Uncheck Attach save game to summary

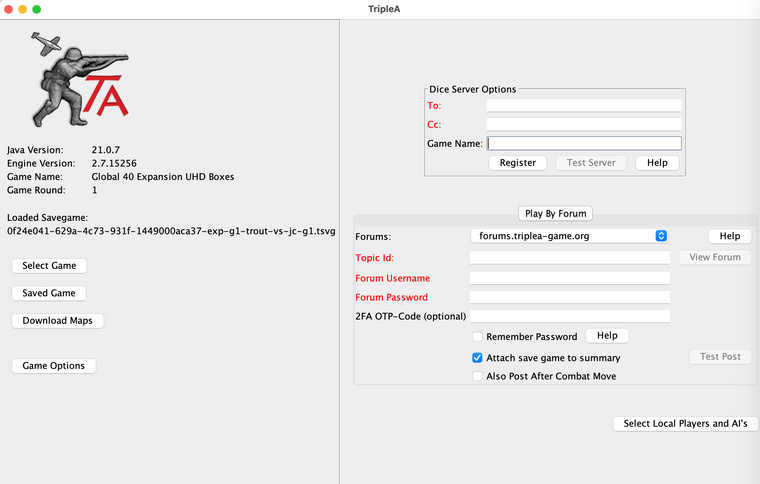477,358
